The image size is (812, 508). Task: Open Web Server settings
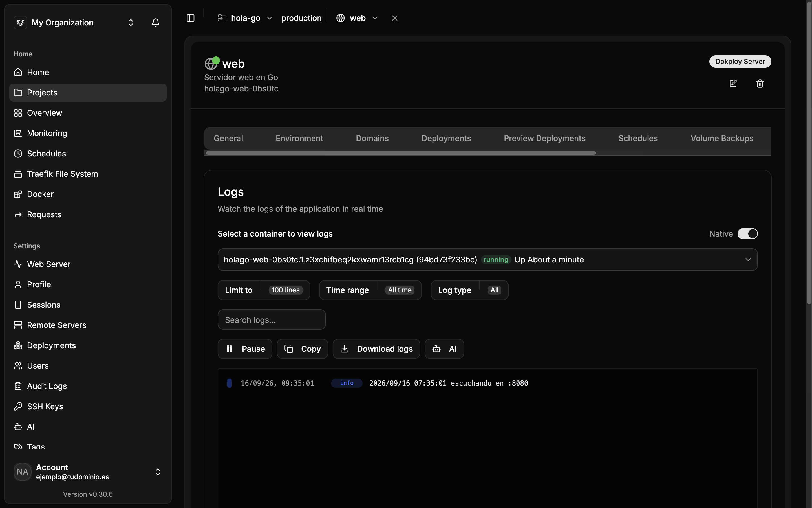[88, 264]
